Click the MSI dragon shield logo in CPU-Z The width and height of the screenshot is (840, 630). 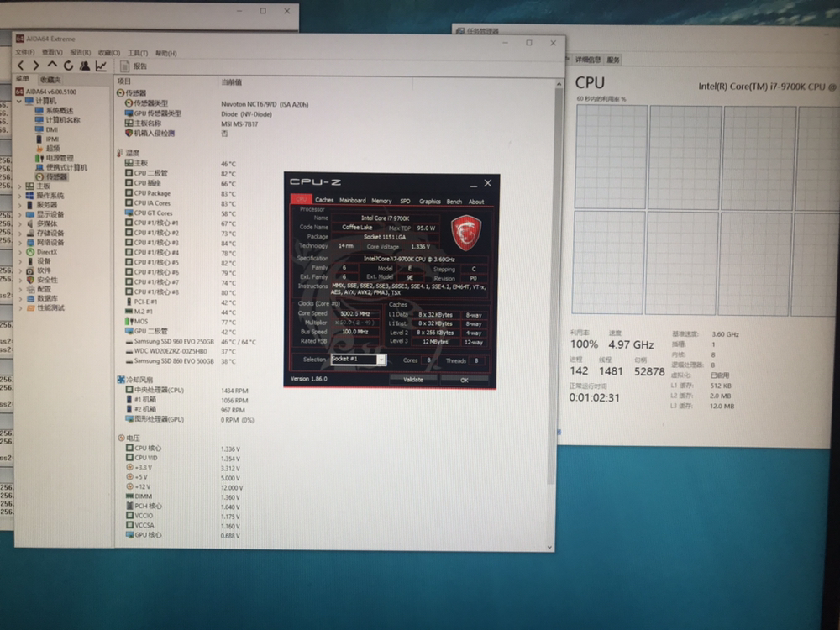tap(465, 232)
